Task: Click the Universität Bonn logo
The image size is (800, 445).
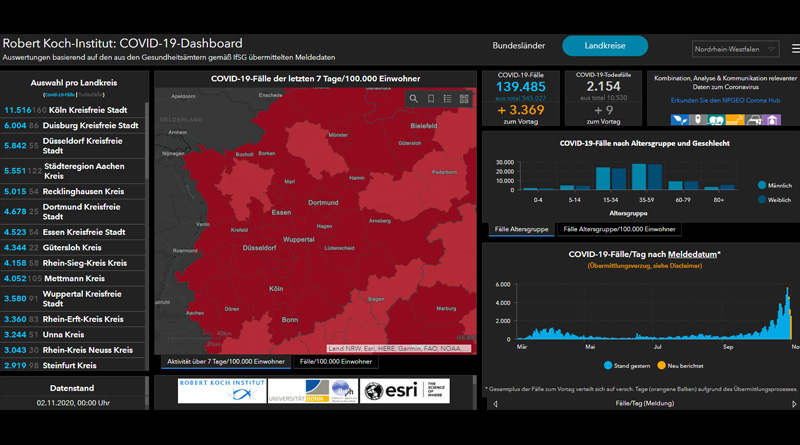Action: click(313, 391)
